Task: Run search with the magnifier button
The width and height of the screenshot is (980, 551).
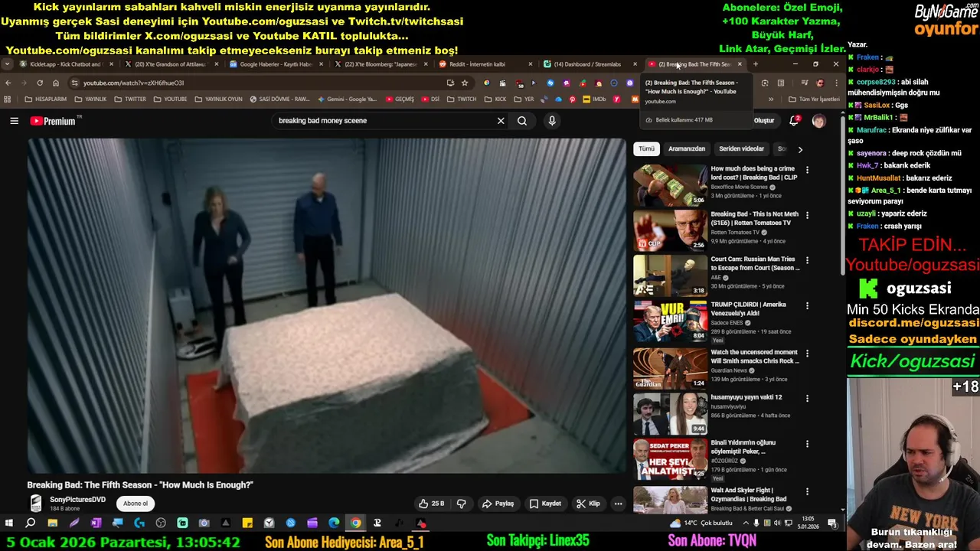Action: (x=522, y=121)
